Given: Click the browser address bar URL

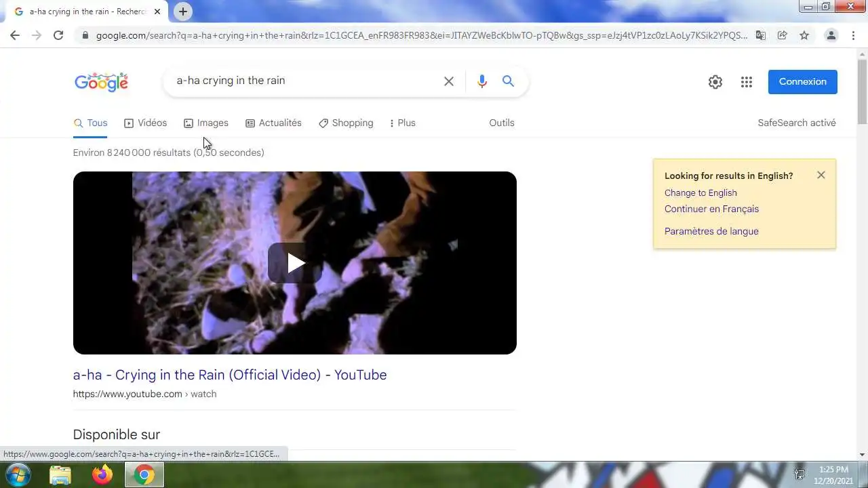Looking at the screenshot, I should (420, 35).
